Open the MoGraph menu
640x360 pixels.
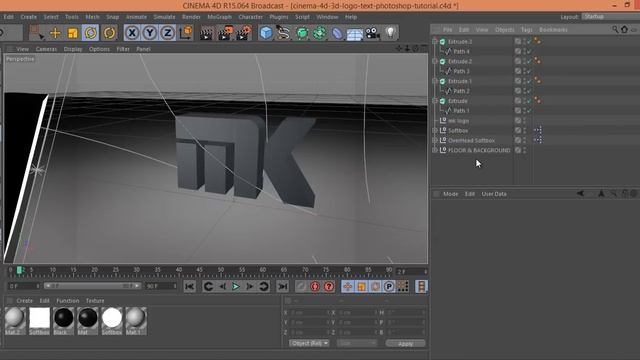pyautogui.click(x=220, y=17)
